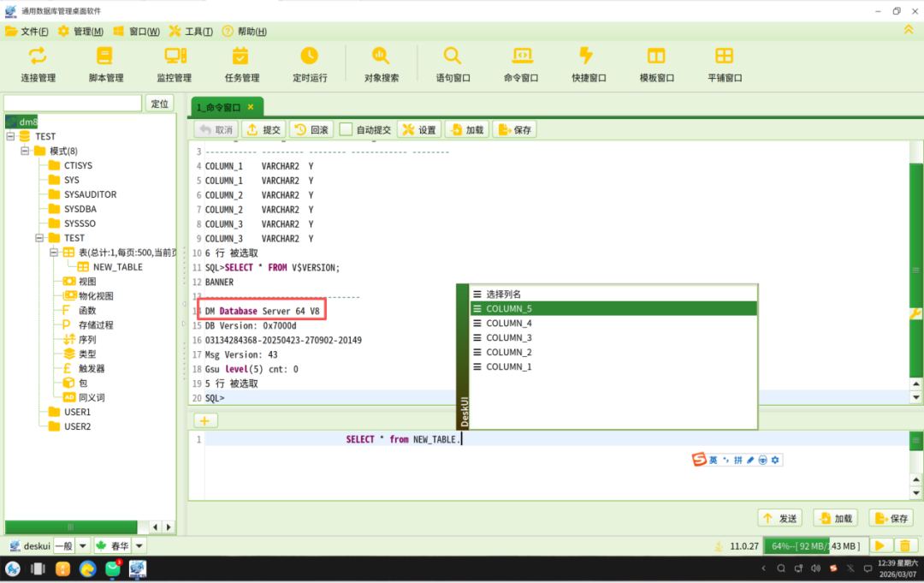Collapse the ribbon with the double-chevron icon
Viewport: 924px width, 583px height.
909,30
